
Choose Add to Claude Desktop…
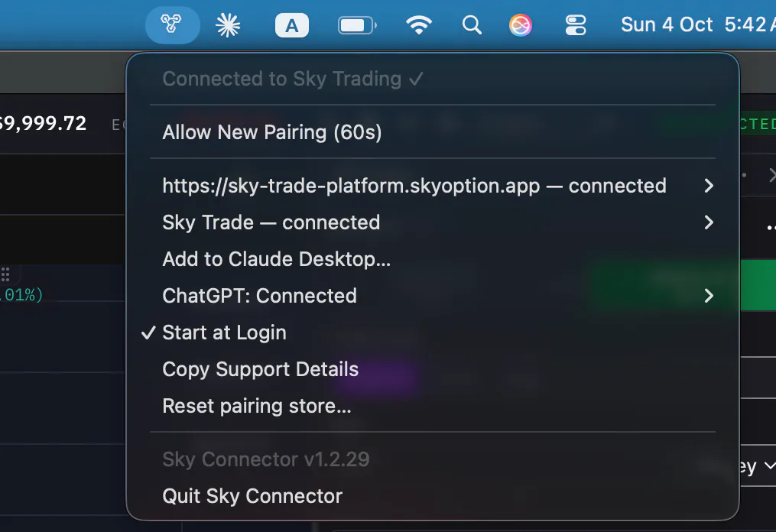click(433, 259)
